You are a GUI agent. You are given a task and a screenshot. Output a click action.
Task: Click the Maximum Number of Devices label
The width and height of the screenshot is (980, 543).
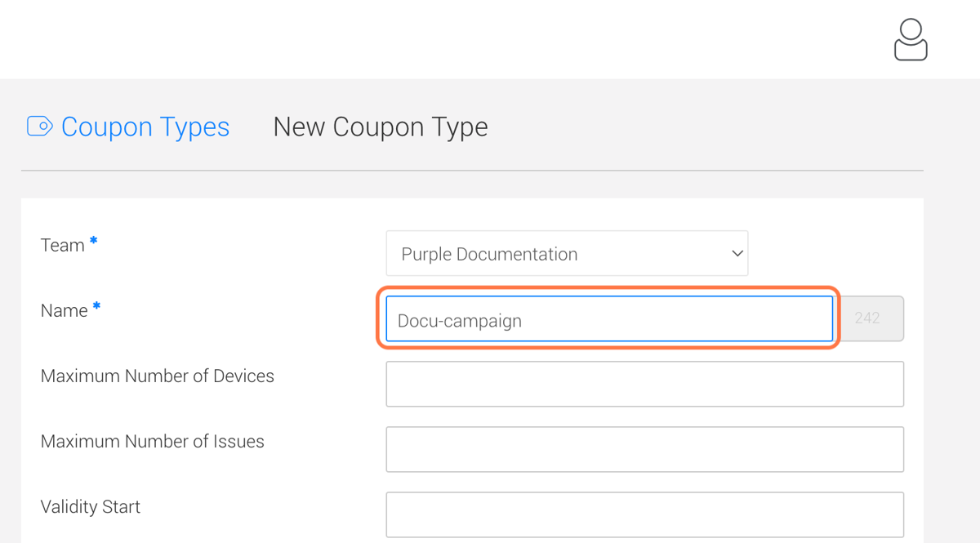coord(158,376)
